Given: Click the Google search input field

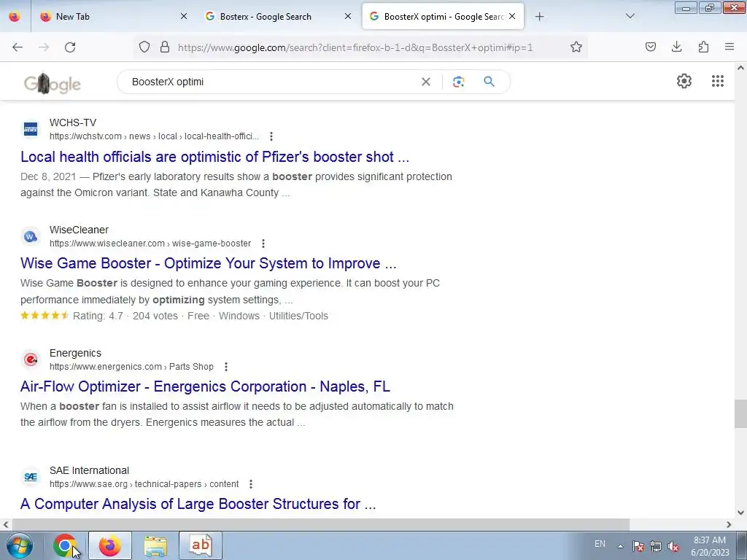Looking at the screenshot, I should click(x=273, y=82).
